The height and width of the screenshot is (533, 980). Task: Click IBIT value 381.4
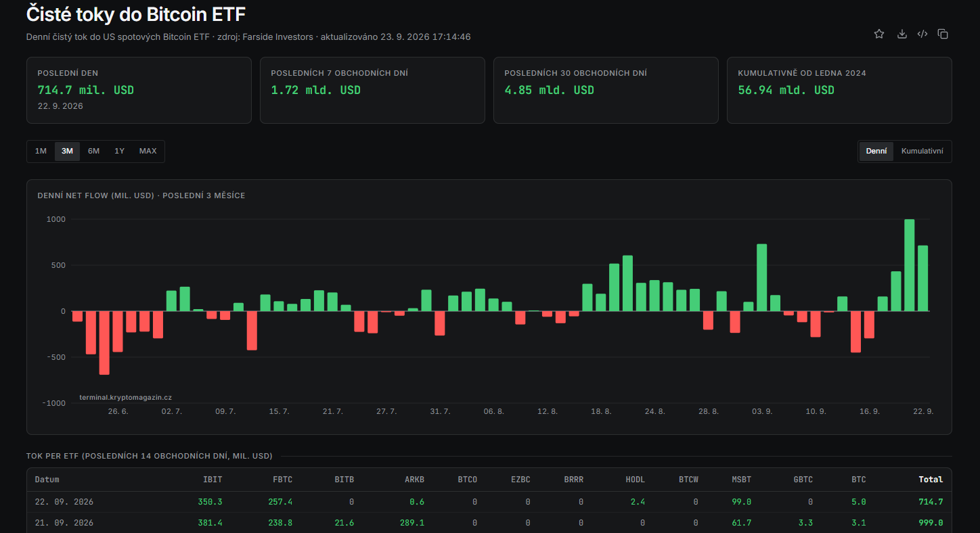point(210,523)
